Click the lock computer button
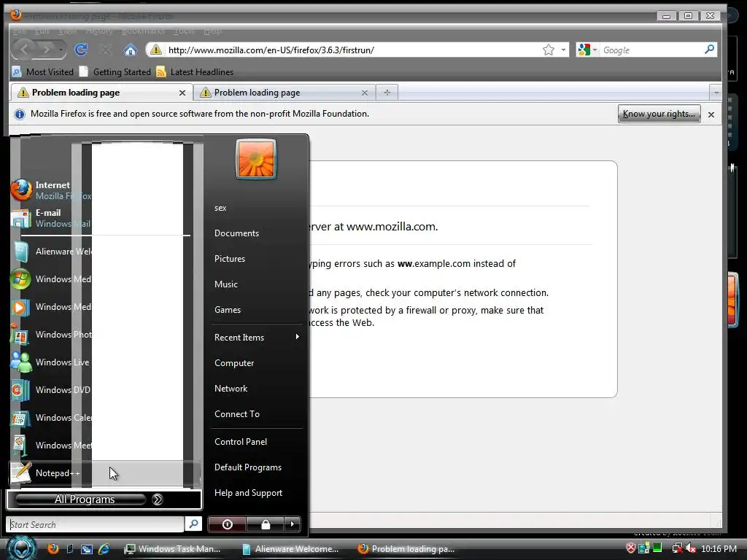The image size is (747, 560). pyautogui.click(x=266, y=524)
